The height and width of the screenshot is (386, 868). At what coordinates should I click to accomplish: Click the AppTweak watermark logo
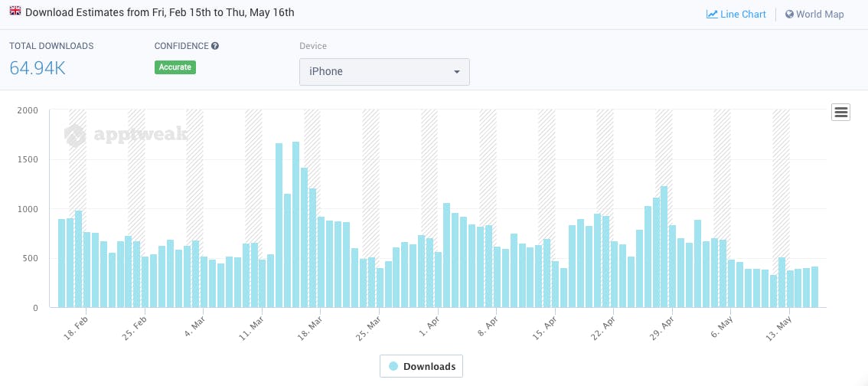click(75, 136)
